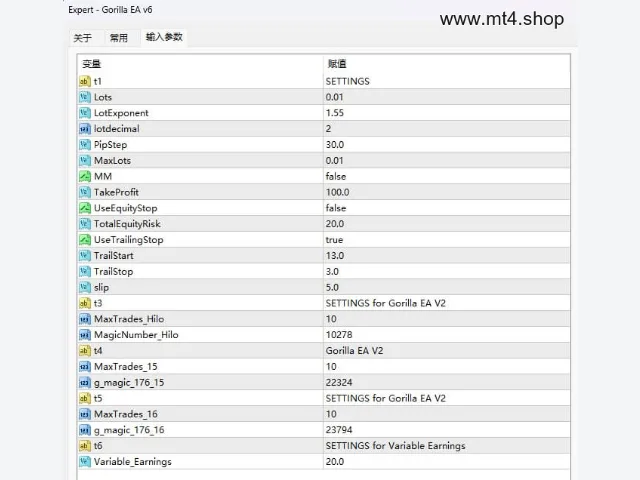Click the icon beside TakeProfit

pyautogui.click(x=84, y=192)
